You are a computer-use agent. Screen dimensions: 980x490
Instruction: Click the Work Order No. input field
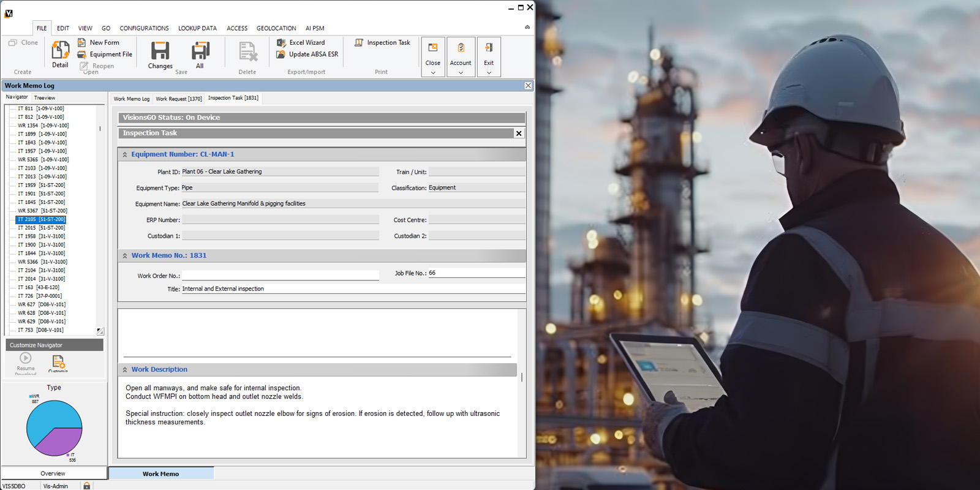[280, 276]
